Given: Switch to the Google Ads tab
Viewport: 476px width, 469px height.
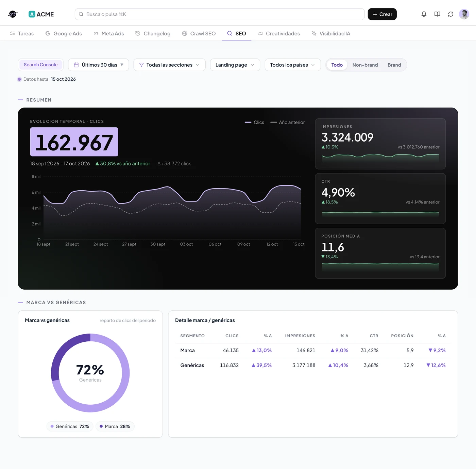Looking at the screenshot, I should coord(64,33).
